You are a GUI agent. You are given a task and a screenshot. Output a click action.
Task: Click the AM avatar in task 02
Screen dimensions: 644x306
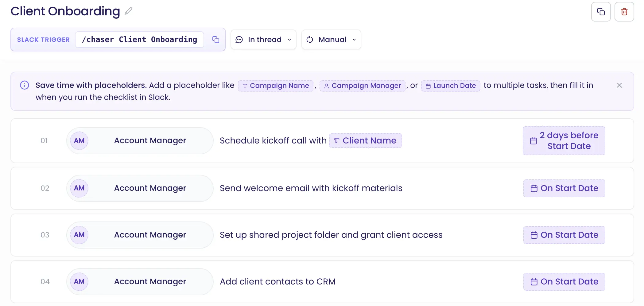coord(79,188)
